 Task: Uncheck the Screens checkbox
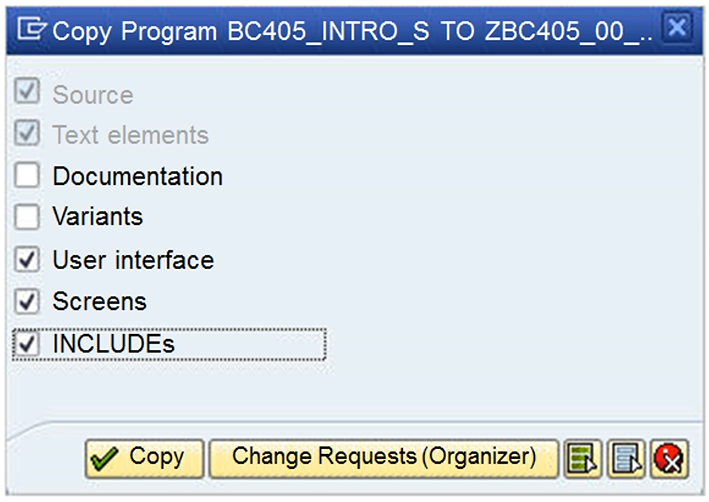28,301
